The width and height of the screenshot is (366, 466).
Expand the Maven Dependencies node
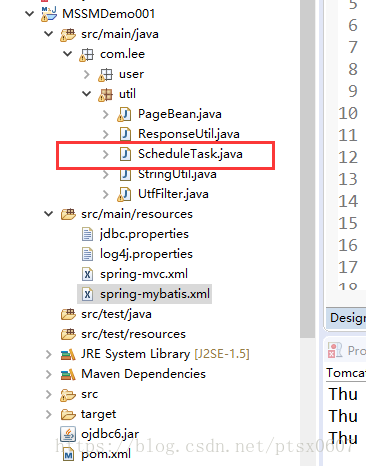49,374
